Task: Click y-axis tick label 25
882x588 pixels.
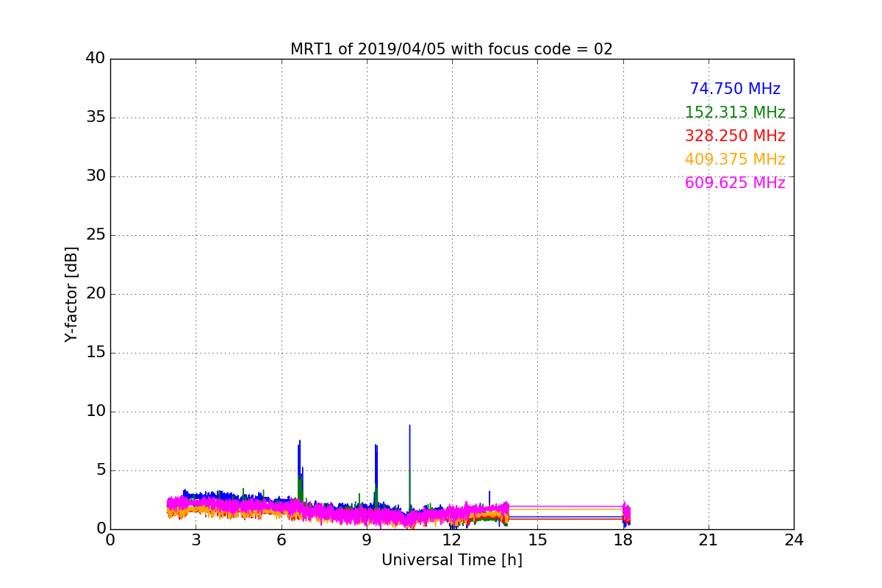Action: (x=96, y=235)
